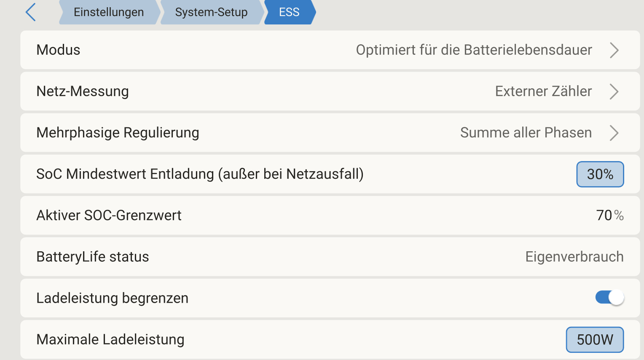Change the 500W maximum charge power

(595, 339)
